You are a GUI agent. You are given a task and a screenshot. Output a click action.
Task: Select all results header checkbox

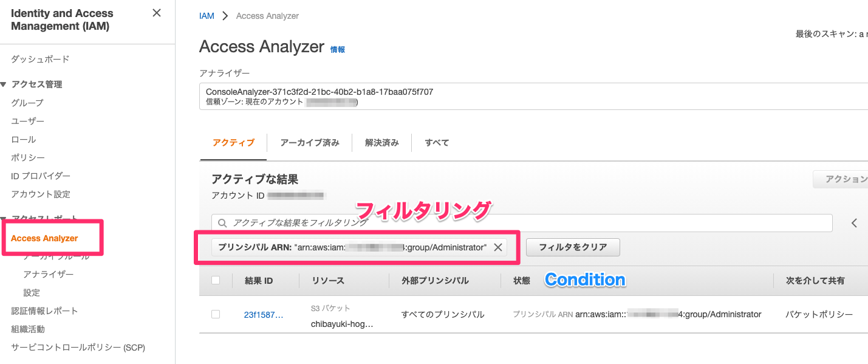(x=216, y=280)
